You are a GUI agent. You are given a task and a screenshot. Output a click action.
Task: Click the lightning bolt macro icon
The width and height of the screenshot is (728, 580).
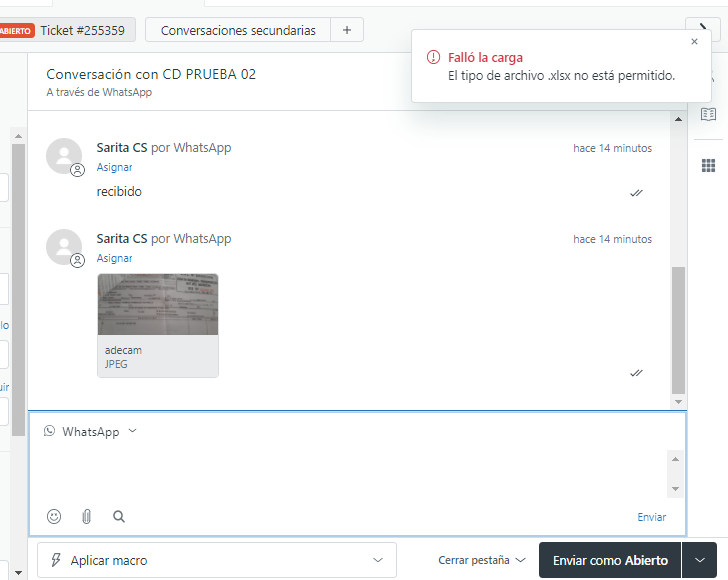pos(56,560)
